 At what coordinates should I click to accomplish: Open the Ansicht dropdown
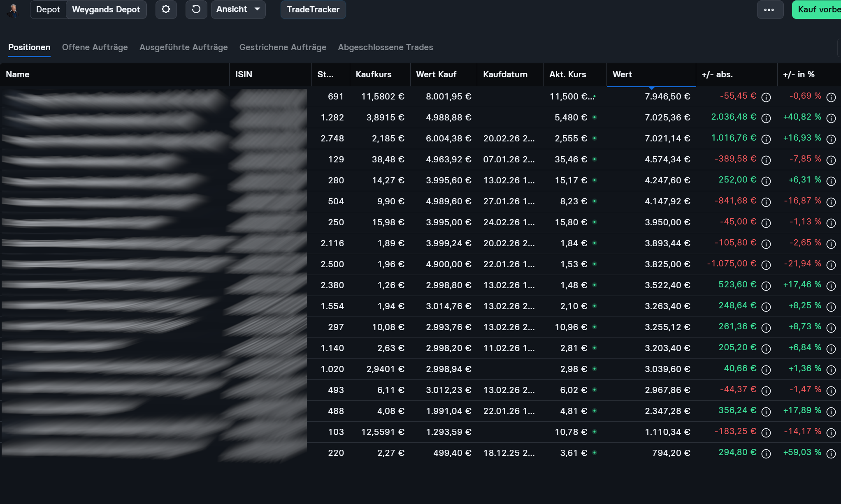tap(238, 9)
